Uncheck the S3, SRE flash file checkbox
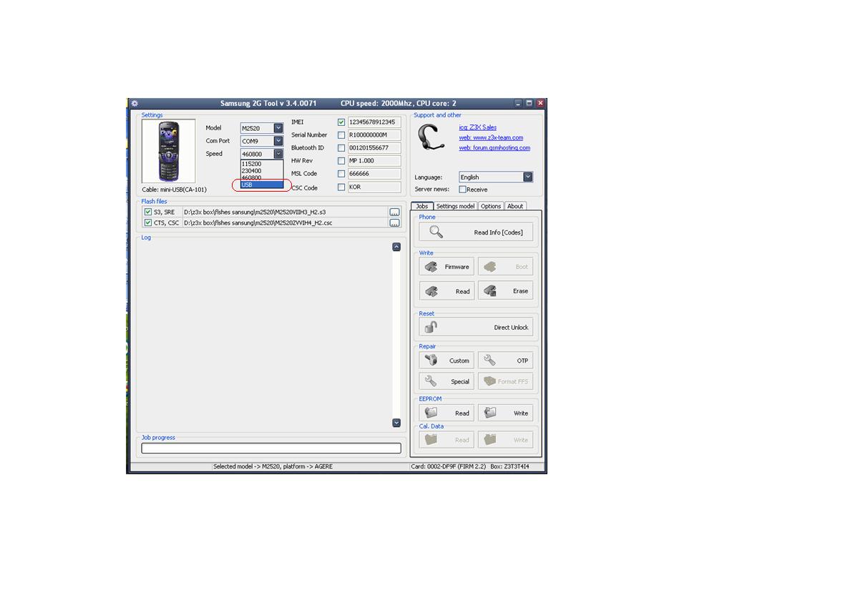The width and height of the screenshot is (868, 613). click(x=148, y=212)
